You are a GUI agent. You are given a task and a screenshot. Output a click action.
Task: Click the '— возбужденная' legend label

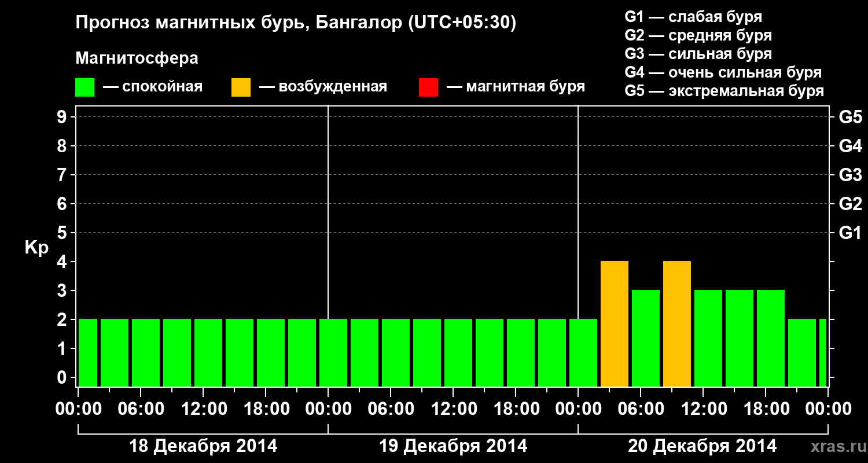click(323, 87)
